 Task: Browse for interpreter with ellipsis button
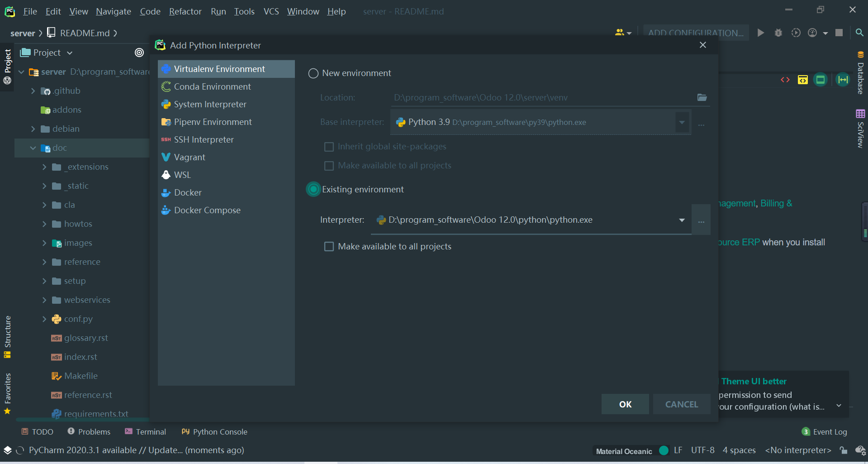coord(701,220)
